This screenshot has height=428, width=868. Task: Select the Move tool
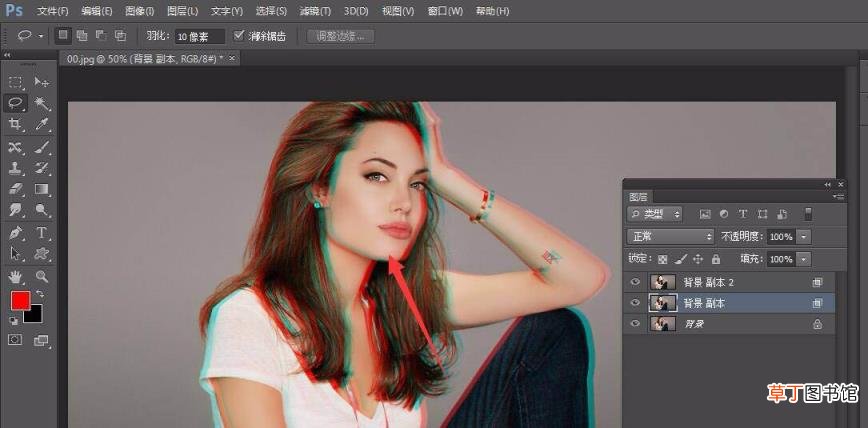42,82
